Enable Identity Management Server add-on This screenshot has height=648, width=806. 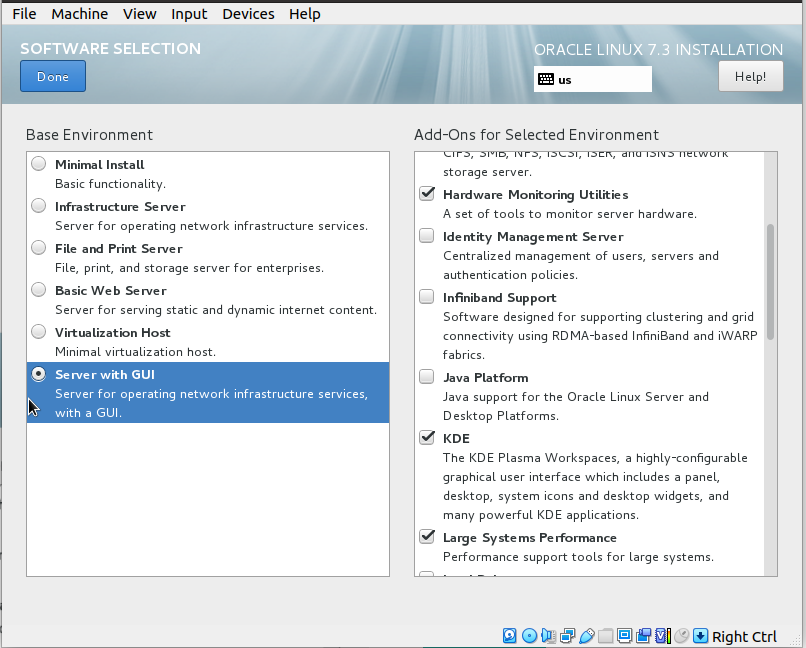(427, 236)
